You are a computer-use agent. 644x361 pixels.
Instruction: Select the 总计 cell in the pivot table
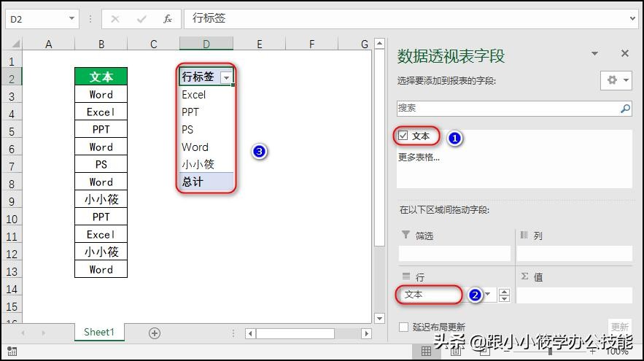(206, 182)
